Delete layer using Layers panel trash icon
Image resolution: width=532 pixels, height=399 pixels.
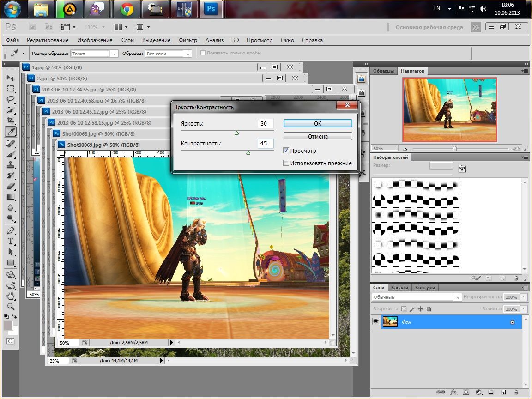coord(516,392)
